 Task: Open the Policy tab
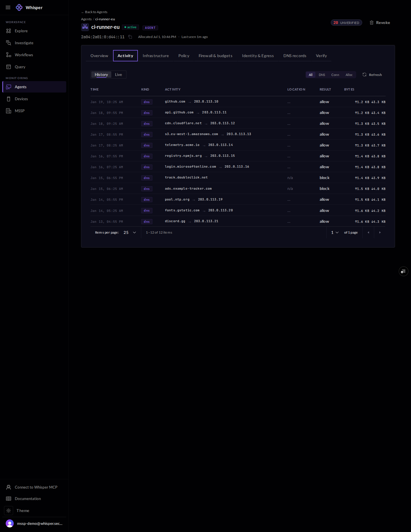click(x=184, y=56)
